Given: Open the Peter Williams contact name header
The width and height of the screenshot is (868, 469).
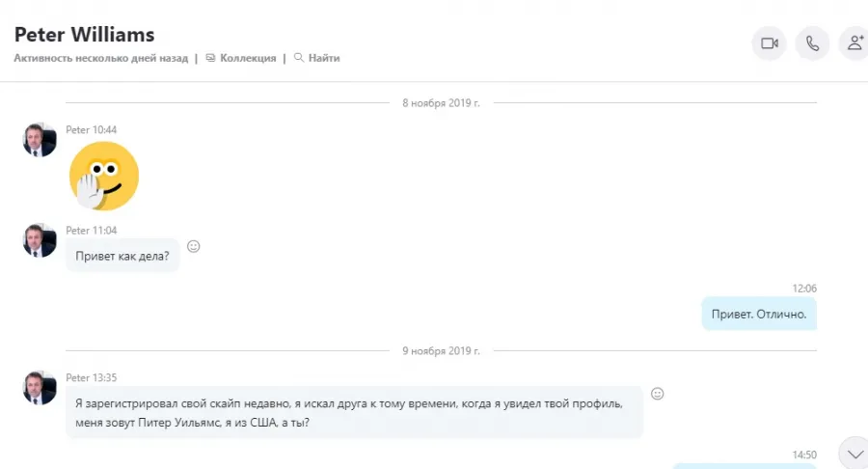Looking at the screenshot, I should tap(84, 35).
